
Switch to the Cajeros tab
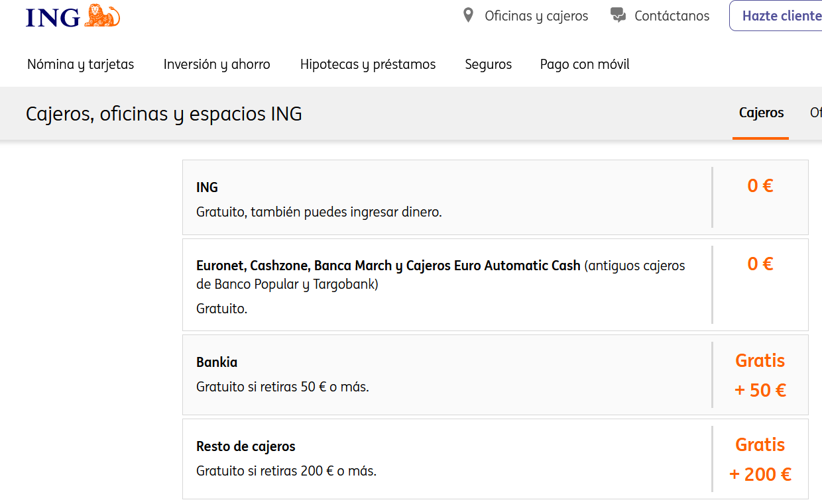pyautogui.click(x=761, y=113)
